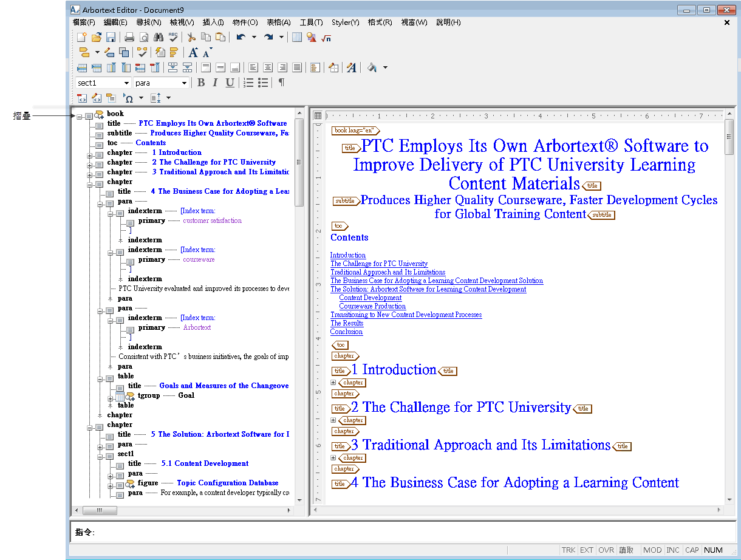This screenshot has width=741, height=560.
Task: Open the fill color dropdown arrow
Action: [x=385, y=67]
